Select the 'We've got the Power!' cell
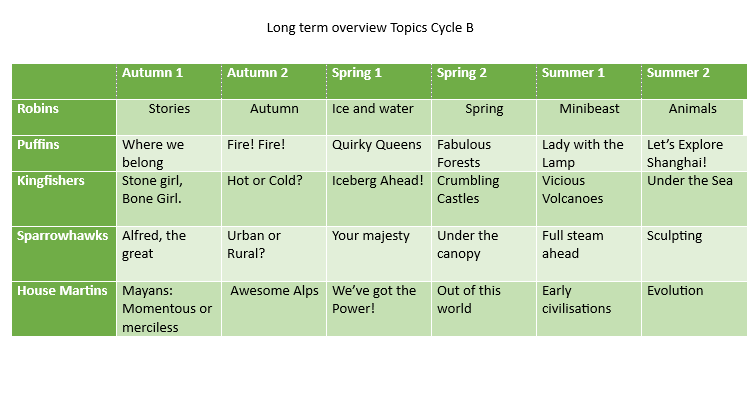Screen dimensions: 756x402 pos(374,299)
